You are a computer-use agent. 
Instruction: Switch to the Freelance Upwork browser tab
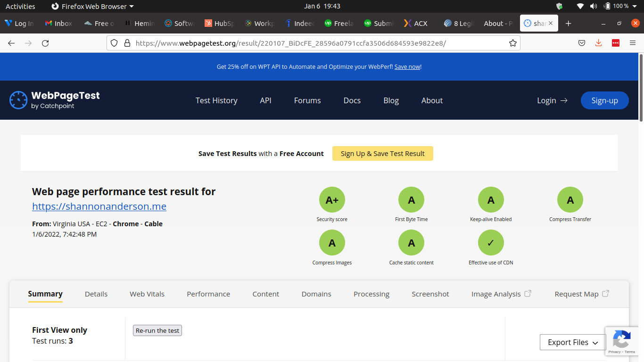click(x=339, y=23)
